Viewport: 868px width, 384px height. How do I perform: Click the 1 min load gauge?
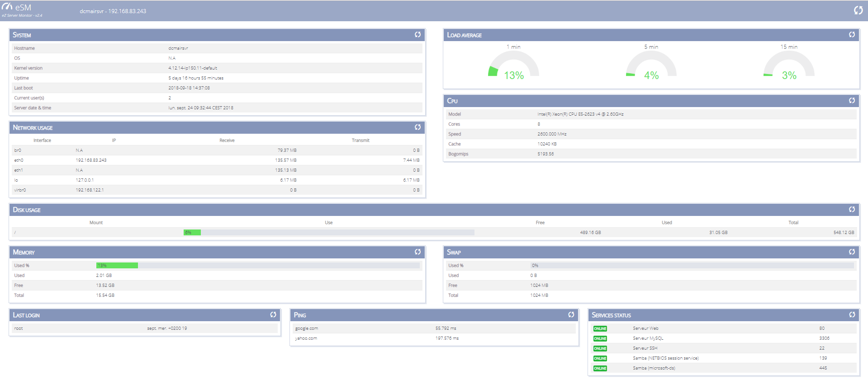pos(513,66)
